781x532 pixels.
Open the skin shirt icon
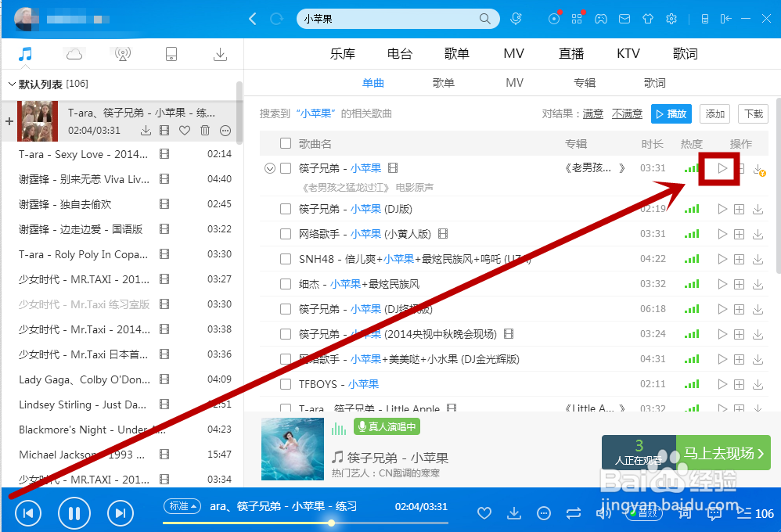648,19
